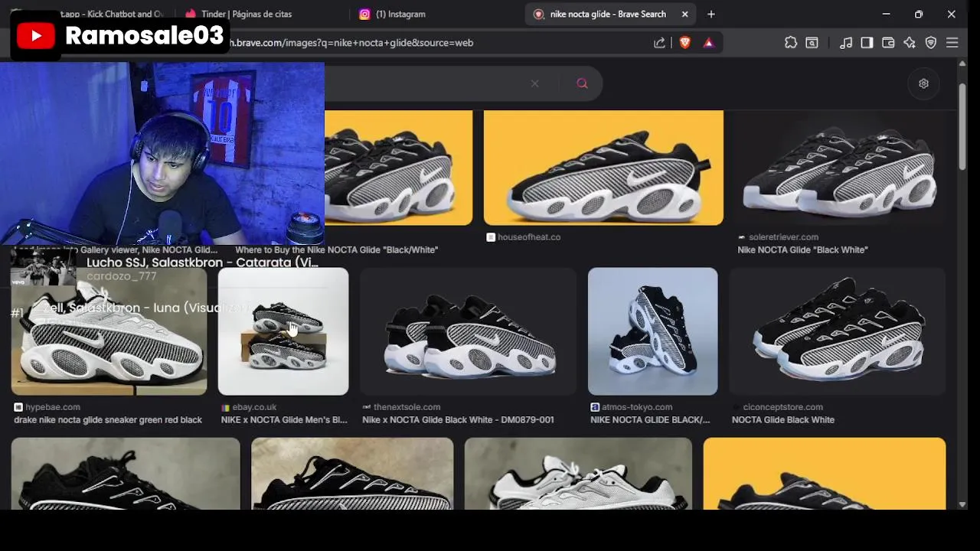Switch to the Kick Chatbot tab
This screenshot has height=551, width=980.
112,14
